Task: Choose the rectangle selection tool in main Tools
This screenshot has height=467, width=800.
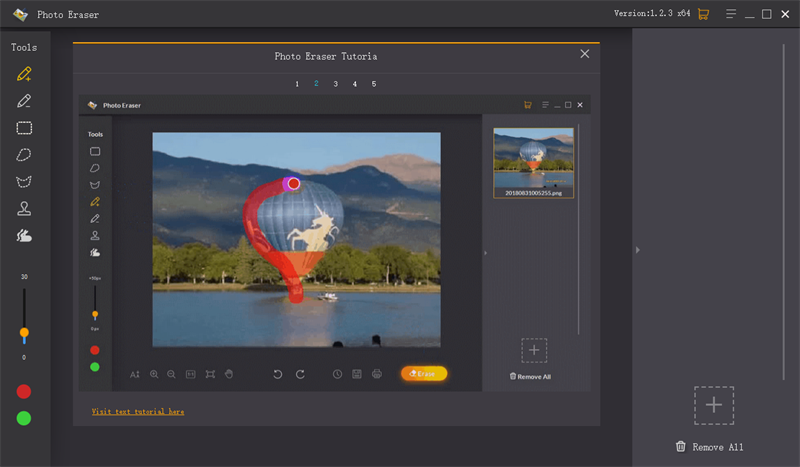Action: click(24, 128)
